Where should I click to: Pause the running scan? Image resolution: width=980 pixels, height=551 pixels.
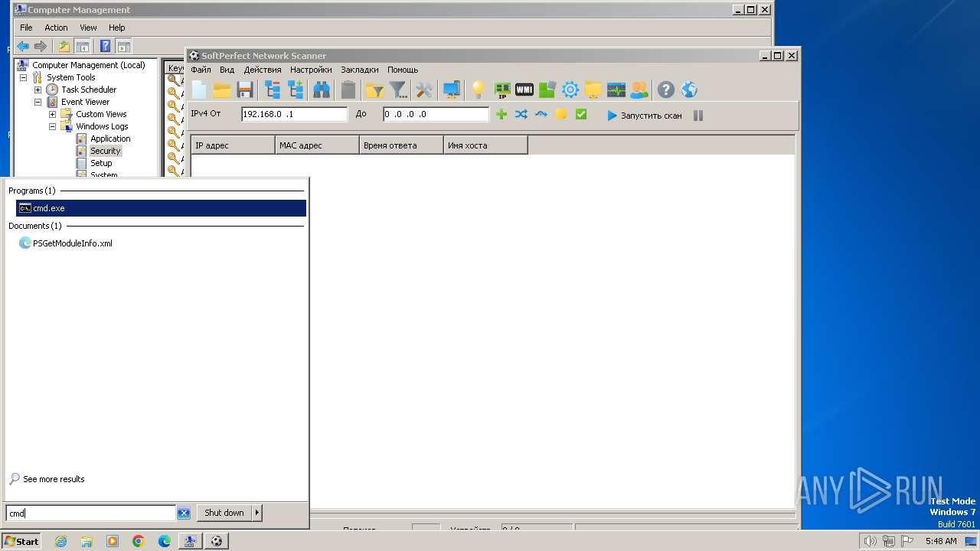698,116
